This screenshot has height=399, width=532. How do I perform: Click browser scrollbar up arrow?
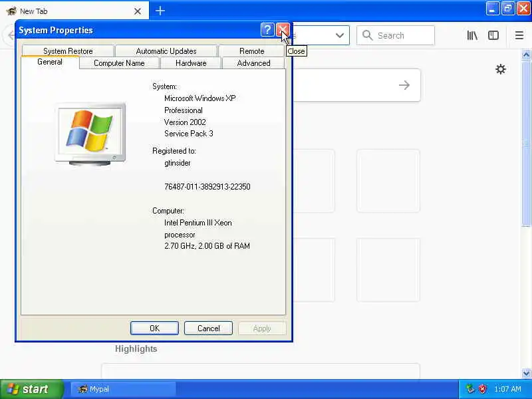(526, 55)
